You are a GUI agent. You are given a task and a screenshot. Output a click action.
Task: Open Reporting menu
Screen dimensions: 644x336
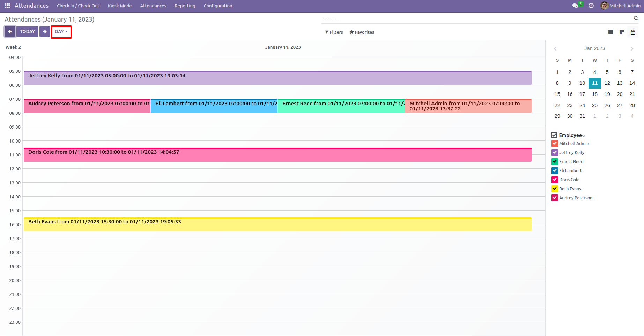click(x=185, y=6)
